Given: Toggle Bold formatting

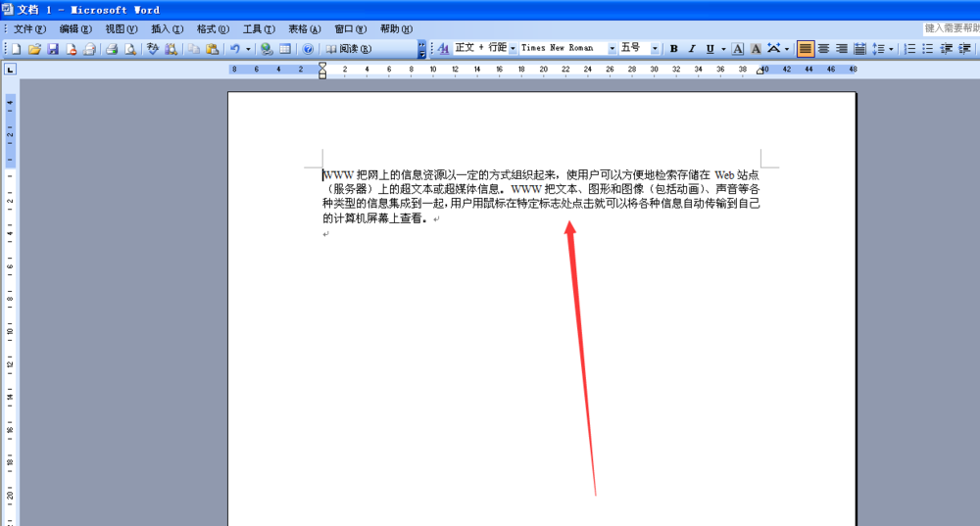Looking at the screenshot, I should pos(674,49).
